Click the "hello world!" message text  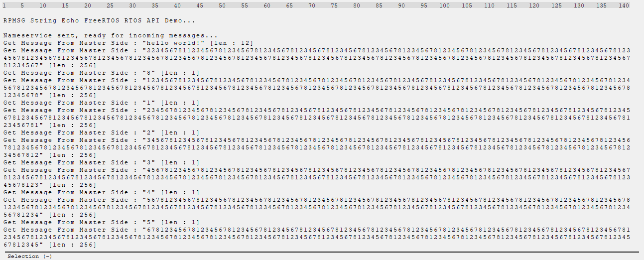click(173, 43)
